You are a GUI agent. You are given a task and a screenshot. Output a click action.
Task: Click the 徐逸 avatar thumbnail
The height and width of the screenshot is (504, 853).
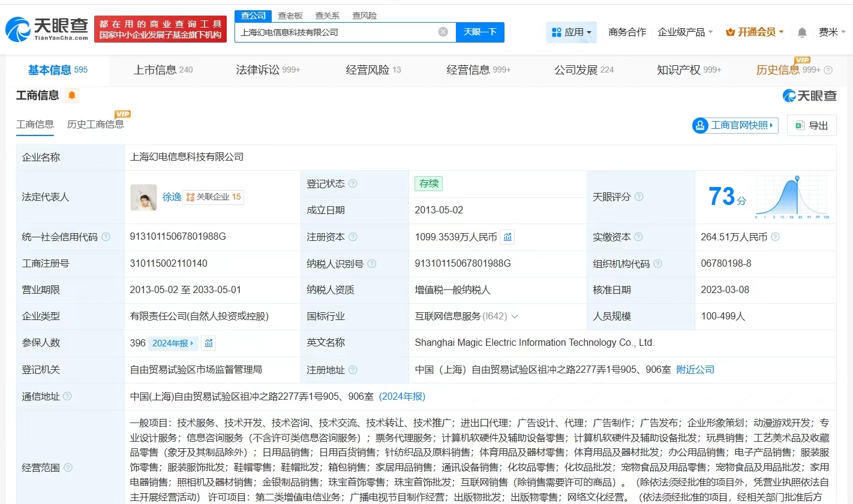pyautogui.click(x=143, y=197)
